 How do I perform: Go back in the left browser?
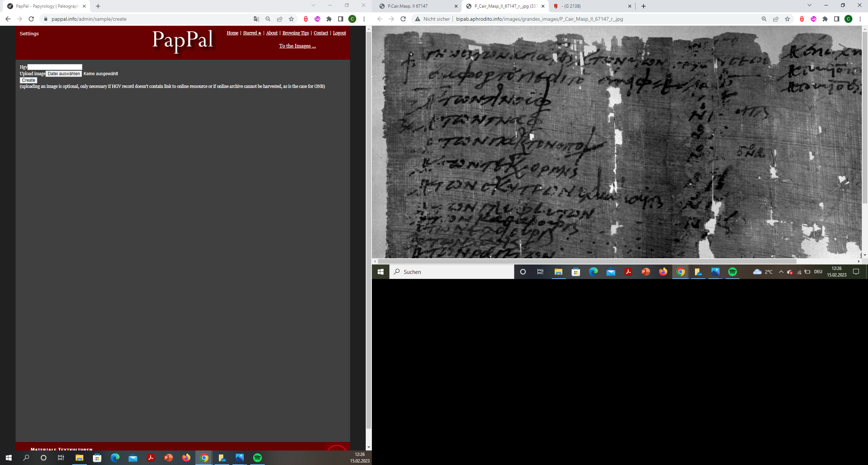tap(8, 19)
